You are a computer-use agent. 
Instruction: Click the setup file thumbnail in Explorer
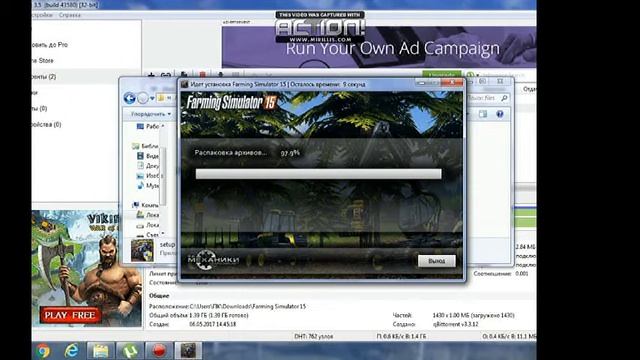[x=142, y=250]
